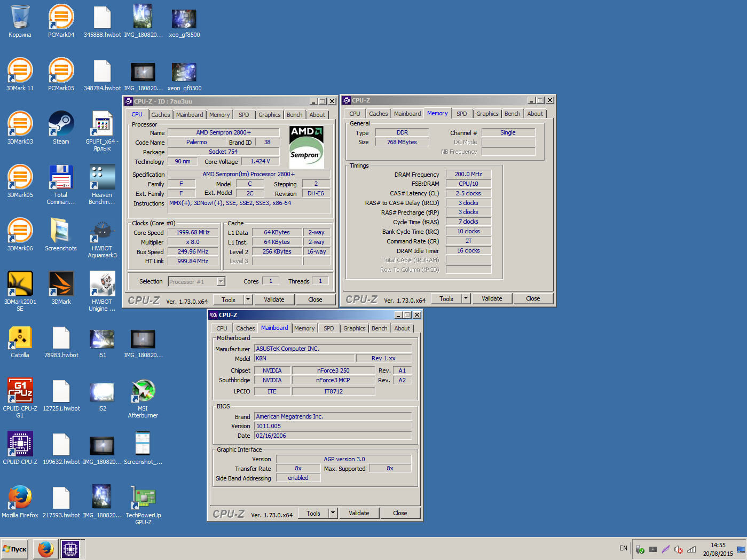
Task: Launch 3DMark 11 shortcut
Action: coord(20,75)
